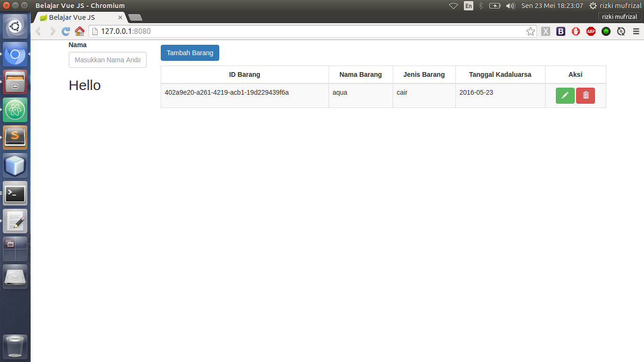This screenshot has height=362, width=644.
Task: Delete the aqua row with the trash button
Action: tap(586, 95)
